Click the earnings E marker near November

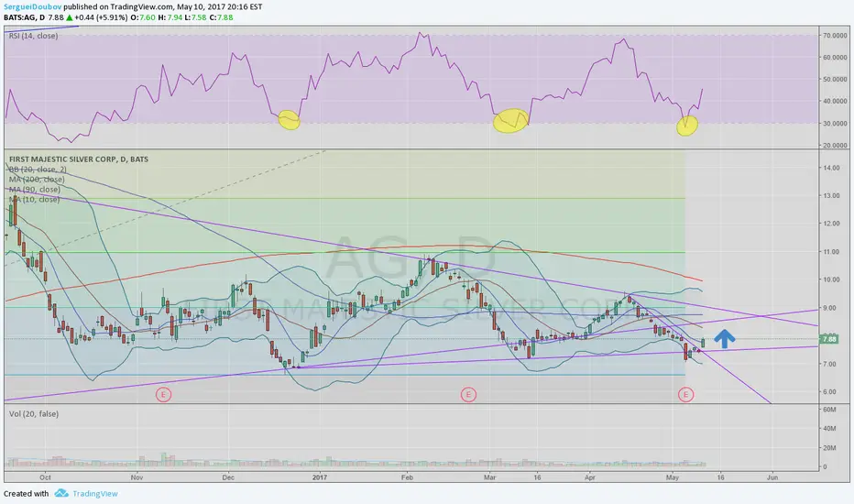coord(163,394)
